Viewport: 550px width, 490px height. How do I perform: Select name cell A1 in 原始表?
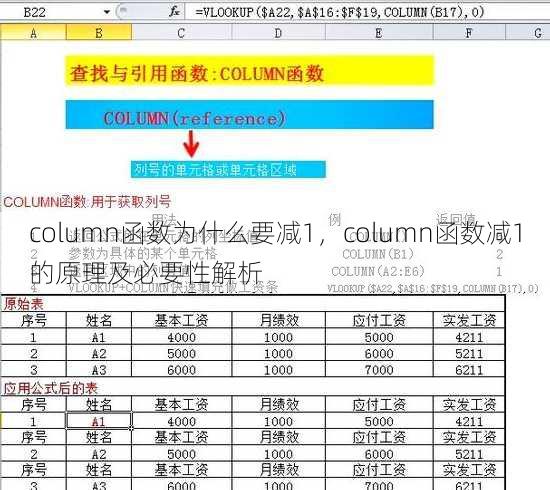(99, 337)
